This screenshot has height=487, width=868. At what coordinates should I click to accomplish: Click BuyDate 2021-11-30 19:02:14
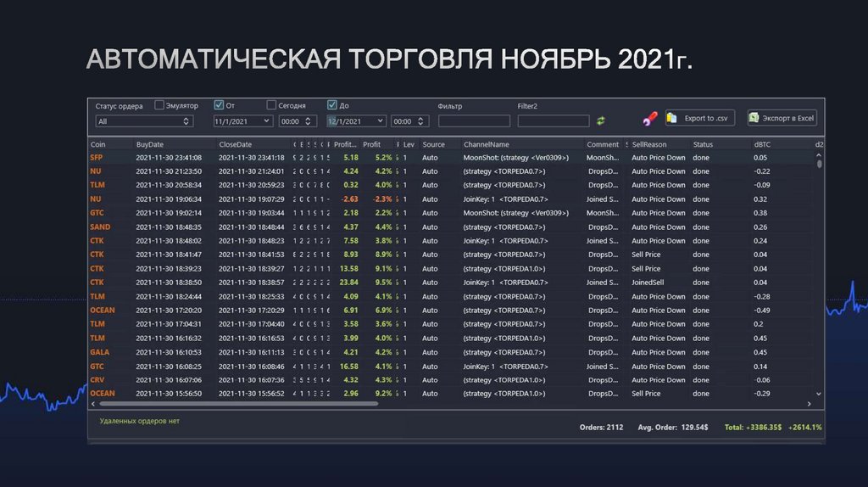(x=169, y=213)
